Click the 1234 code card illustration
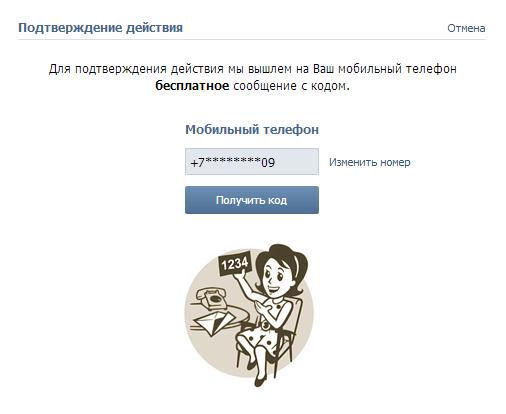 [235, 264]
